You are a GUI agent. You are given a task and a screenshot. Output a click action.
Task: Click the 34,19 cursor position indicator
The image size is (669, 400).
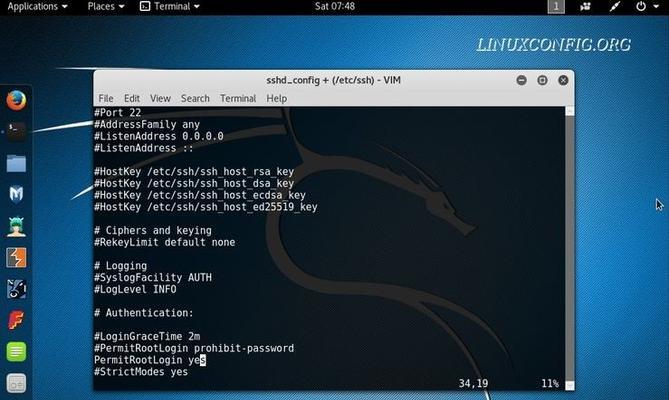point(473,384)
